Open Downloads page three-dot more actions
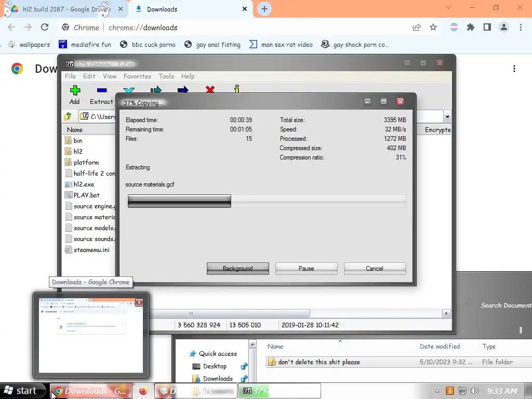 coord(514,69)
